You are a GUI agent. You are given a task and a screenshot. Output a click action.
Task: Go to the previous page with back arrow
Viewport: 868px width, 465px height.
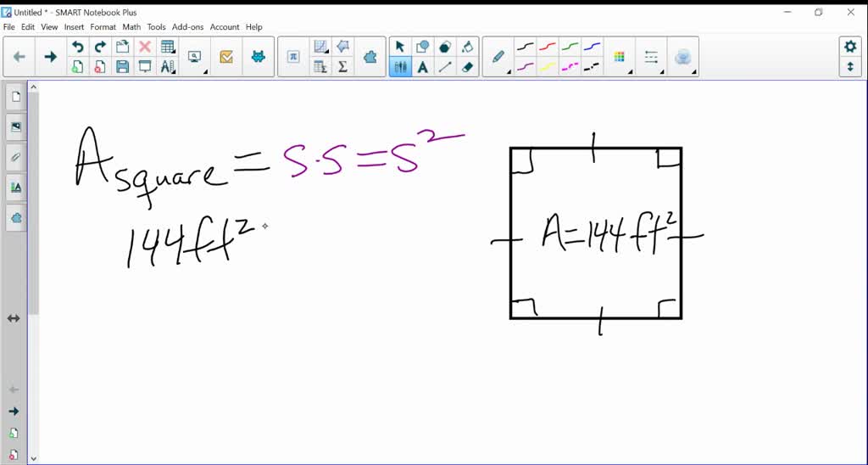coord(19,57)
